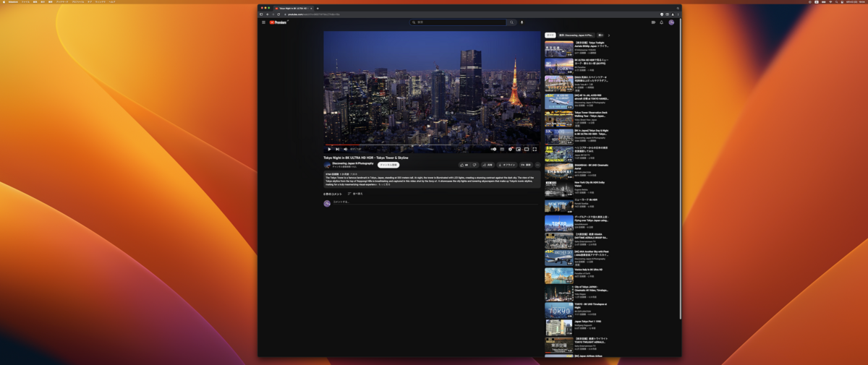This screenshot has height=365, width=868.
Task: Open the comment sort order menu
Action: click(355, 194)
